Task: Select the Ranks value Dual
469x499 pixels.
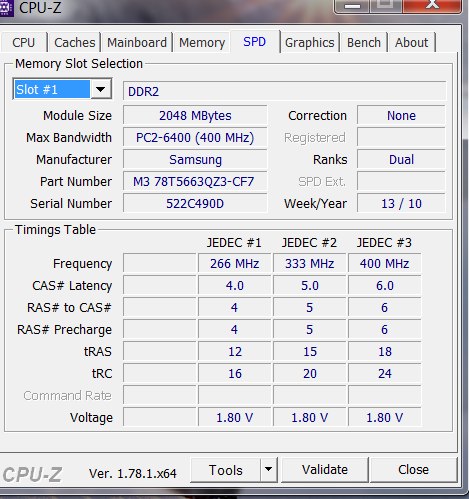Action: click(401, 160)
